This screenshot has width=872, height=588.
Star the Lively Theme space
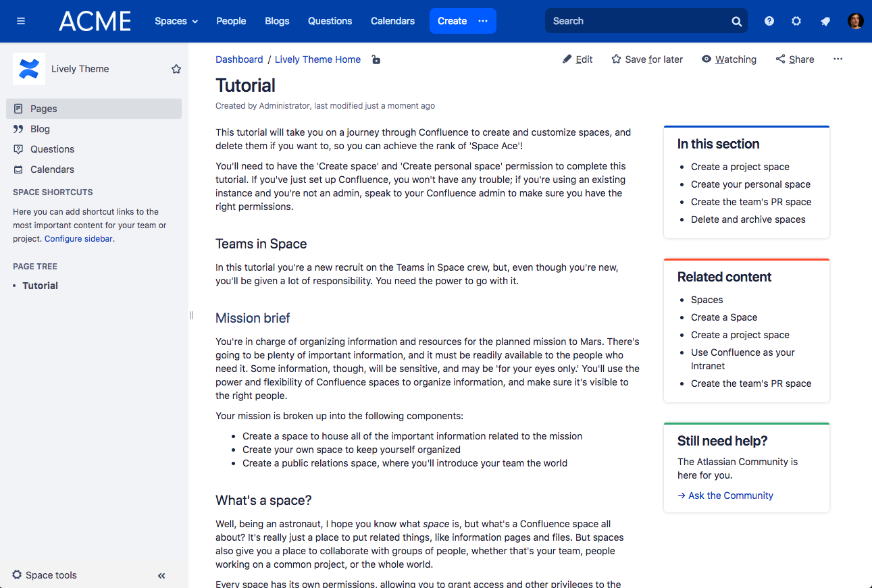click(x=176, y=69)
